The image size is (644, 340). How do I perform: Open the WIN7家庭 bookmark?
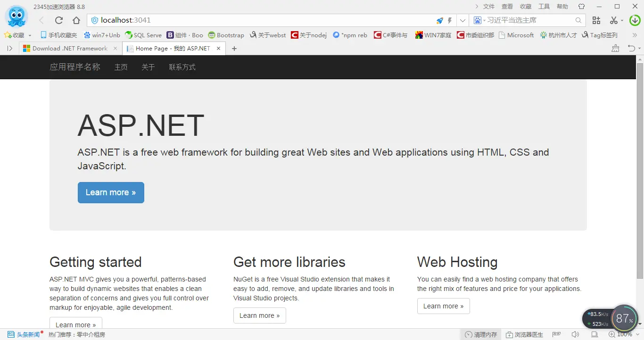click(x=433, y=35)
